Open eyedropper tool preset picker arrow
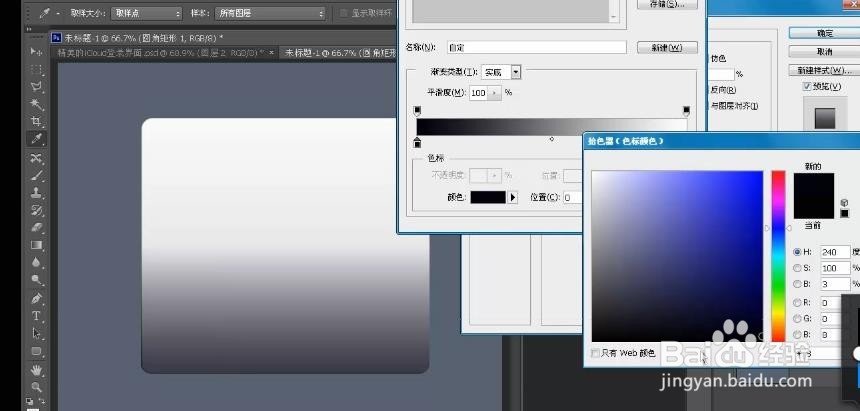Viewport: 860px width, 411px height. 58,14
